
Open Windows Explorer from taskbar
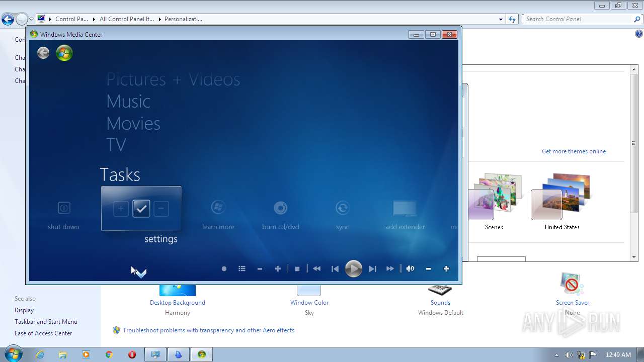pyautogui.click(x=63, y=354)
